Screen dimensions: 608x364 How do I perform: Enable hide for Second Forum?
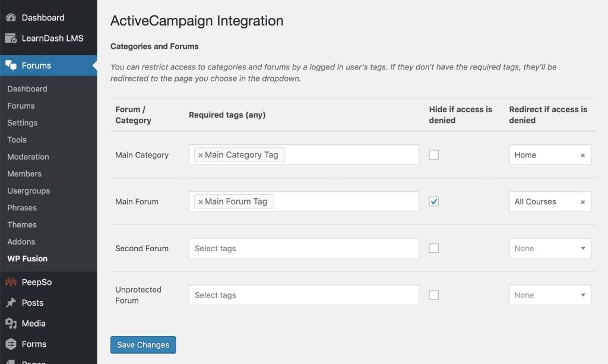[434, 248]
